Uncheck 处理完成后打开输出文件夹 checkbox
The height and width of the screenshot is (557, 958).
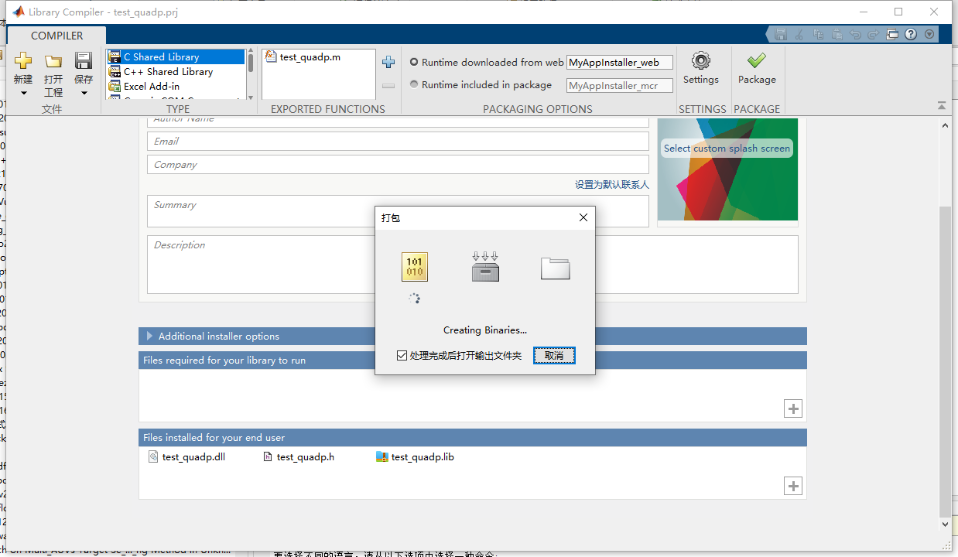click(402, 356)
